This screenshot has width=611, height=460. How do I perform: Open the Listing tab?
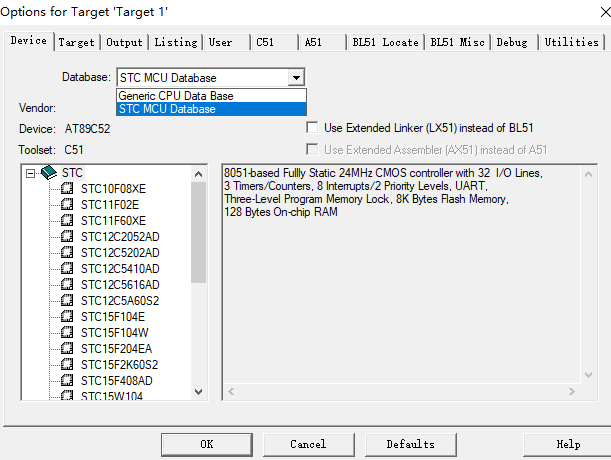click(176, 42)
